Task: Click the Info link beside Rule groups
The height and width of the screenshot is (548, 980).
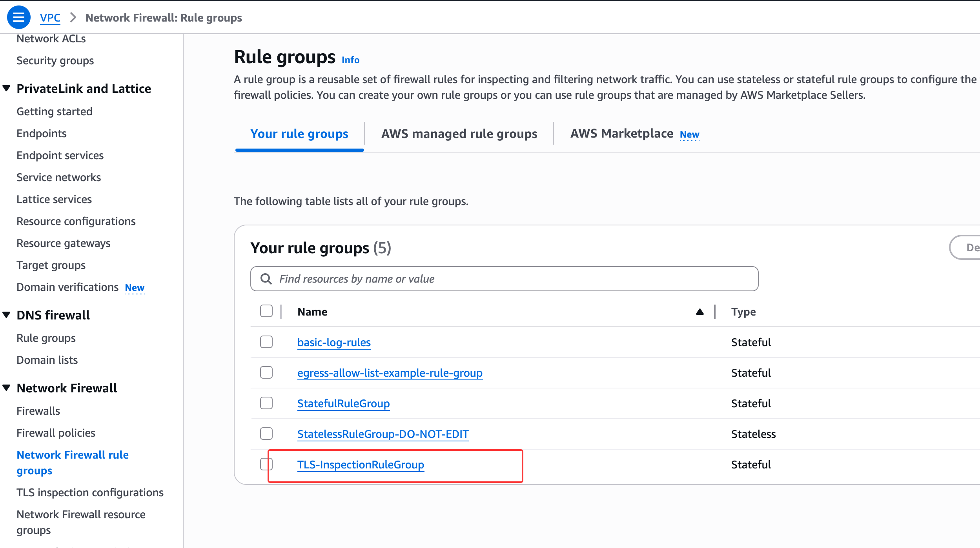Action: [x=350, y=60]
